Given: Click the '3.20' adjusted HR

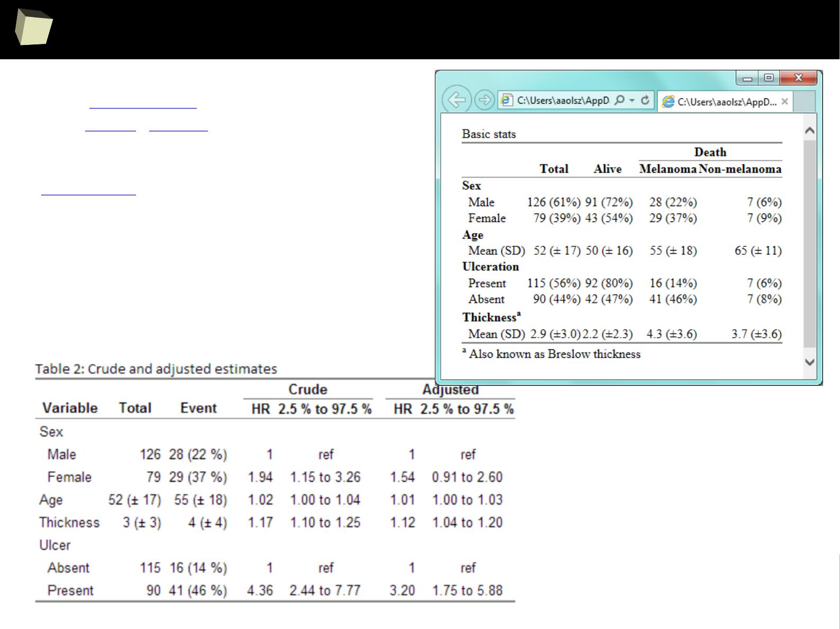Looking at the screenshot, I should [402, 590].
